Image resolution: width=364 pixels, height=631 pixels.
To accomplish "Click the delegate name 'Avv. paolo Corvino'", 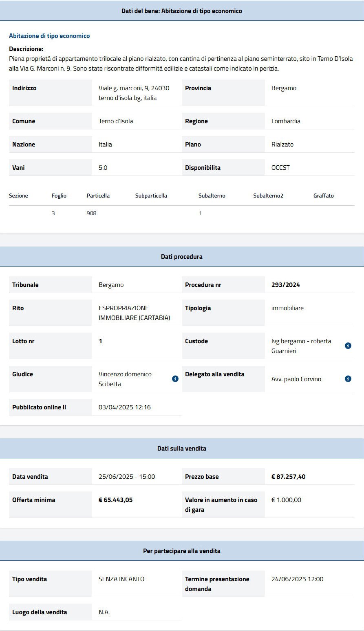I will click(x=296, y=379).
